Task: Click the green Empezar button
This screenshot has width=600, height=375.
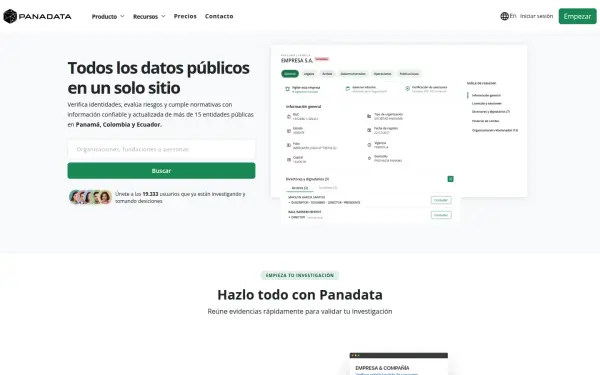Action: tap(577, 16)
